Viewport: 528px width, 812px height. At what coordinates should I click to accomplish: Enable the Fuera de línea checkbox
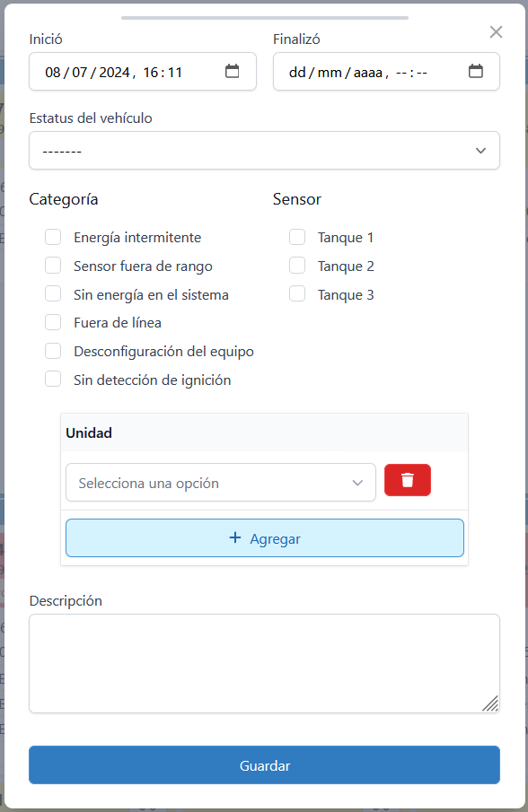(x=53, y=322)
